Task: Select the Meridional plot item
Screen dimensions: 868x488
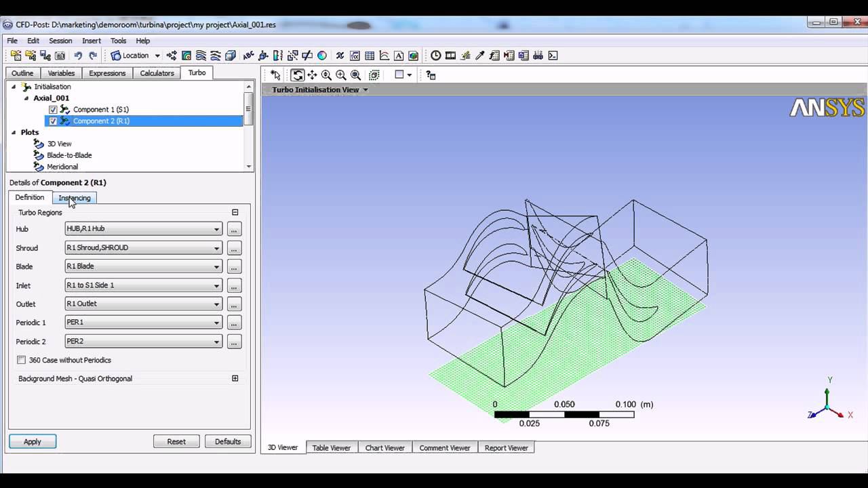Action: click(62, 167)
